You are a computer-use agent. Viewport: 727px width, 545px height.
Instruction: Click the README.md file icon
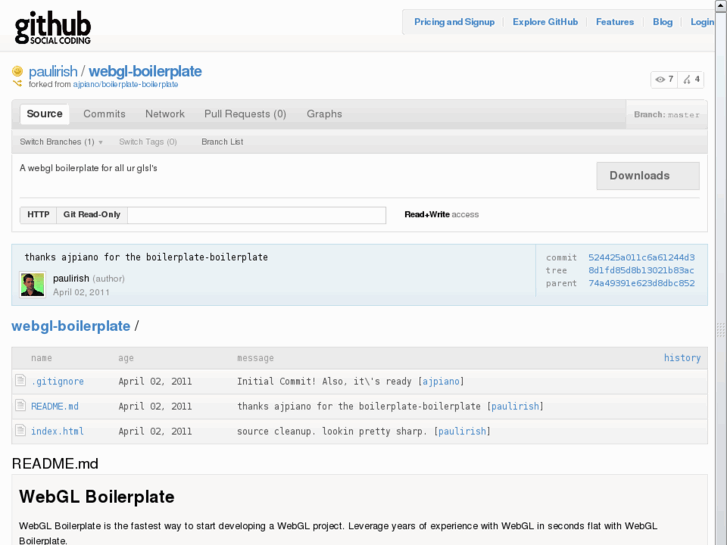coord(20,405)
